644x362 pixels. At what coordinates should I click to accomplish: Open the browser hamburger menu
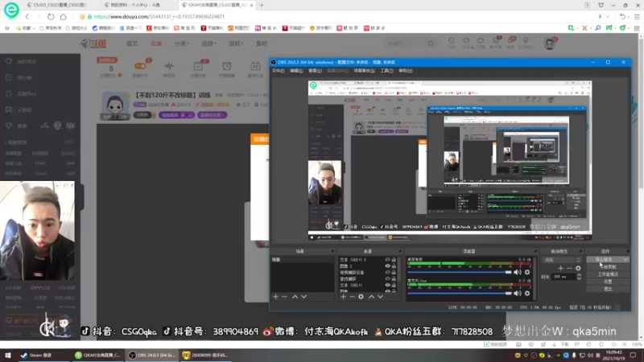[x=637, y=17]
